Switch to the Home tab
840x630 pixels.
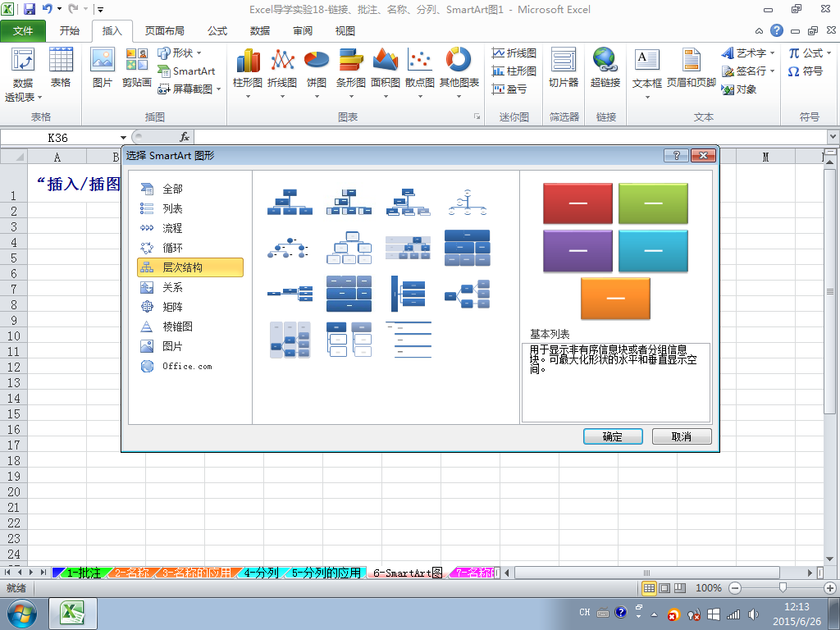pos(69,31)
